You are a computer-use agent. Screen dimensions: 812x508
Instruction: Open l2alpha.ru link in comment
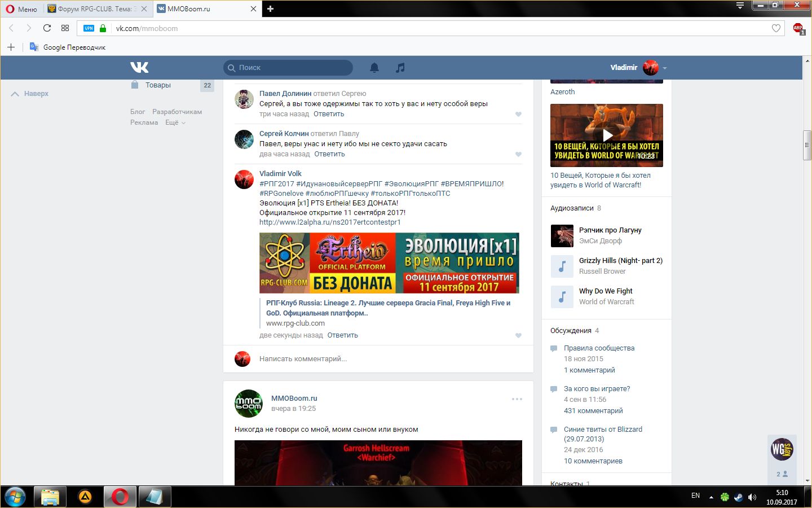click(x=330, y=222)
